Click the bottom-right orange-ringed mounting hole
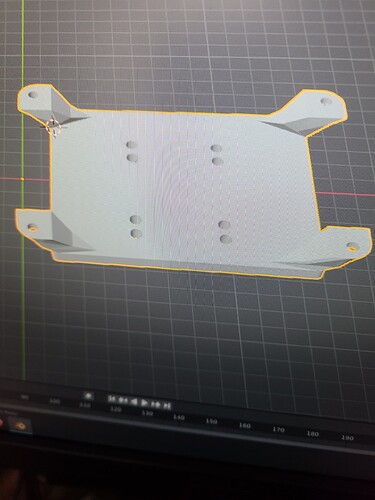The height and width of the screenshot is (500, 375). 352,247
